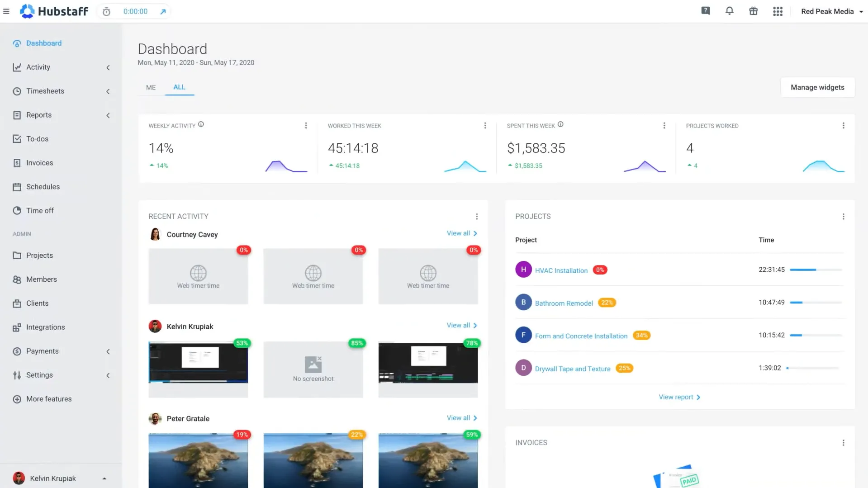Expand the Activity sidebar submenu
Screen dimensions: 868x488
pyautogui.click(x=108, y=67)
